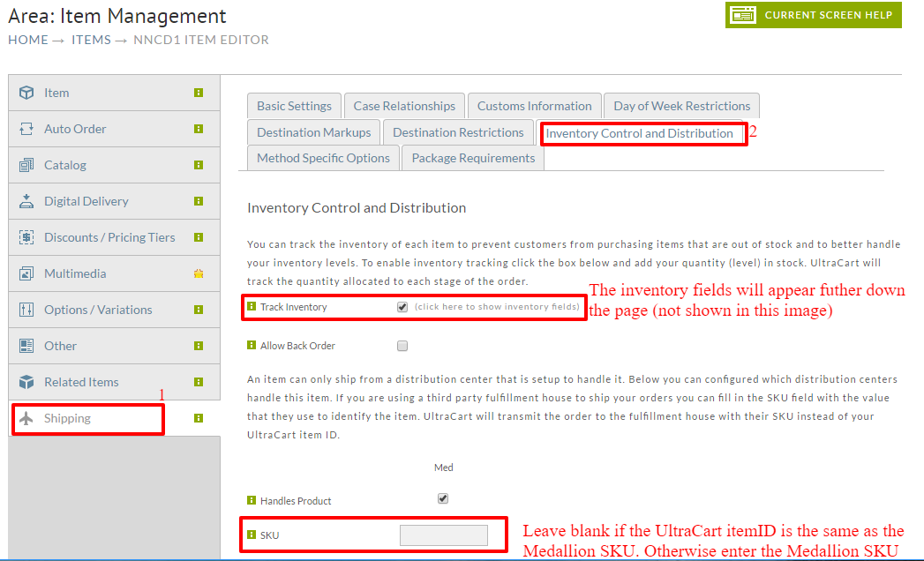Toggle the Handles Product checkbox under Med
This screenshot has width=924, height=561.
click(443, 498)
